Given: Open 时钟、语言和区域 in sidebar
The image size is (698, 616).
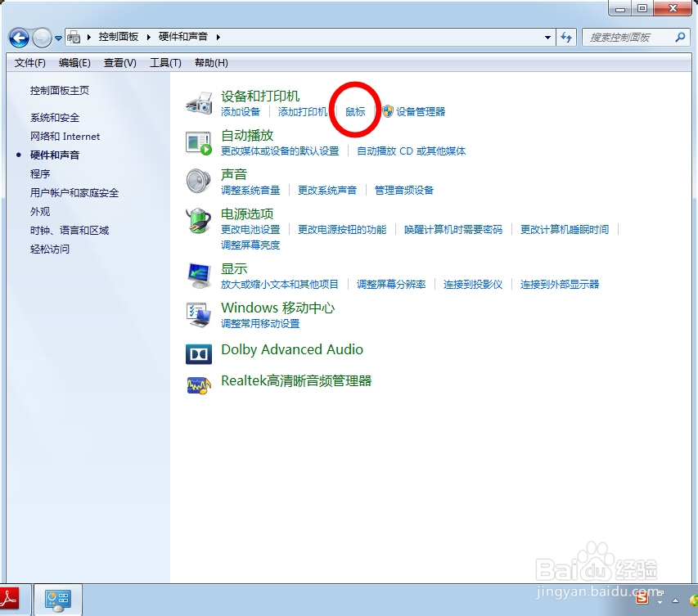Looking at the screenshot, I should [70, 230].
